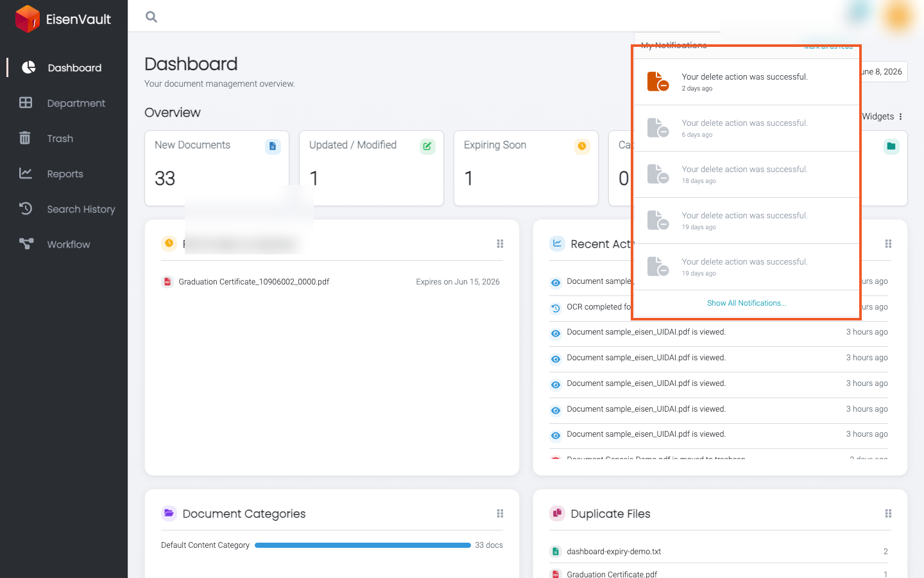Open Graduation Certificate.pdf in Duplicate Files
The height and width of the screenshot is (578, 924).
point(612,574)
